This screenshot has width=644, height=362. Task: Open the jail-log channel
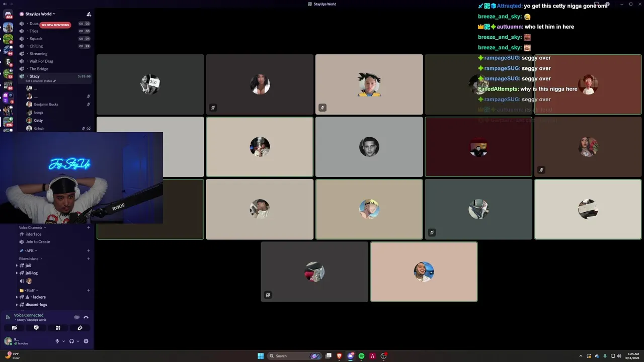coord(54,273)
